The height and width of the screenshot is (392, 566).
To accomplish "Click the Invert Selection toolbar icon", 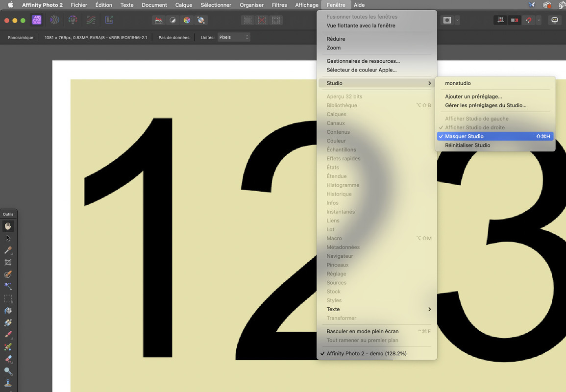I will pos(276,20).
